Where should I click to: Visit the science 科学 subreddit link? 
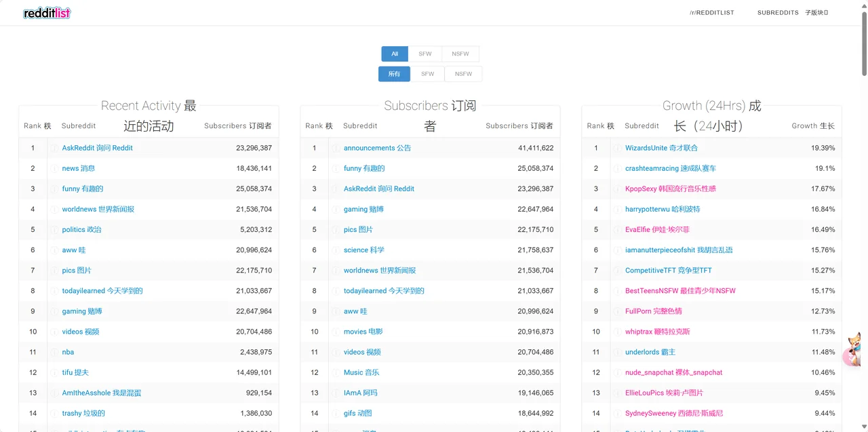click(364, 250)
